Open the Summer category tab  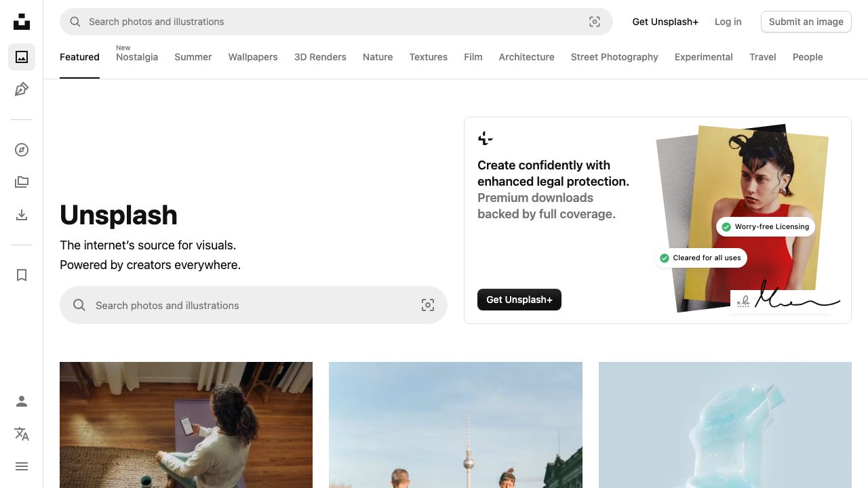193,57
